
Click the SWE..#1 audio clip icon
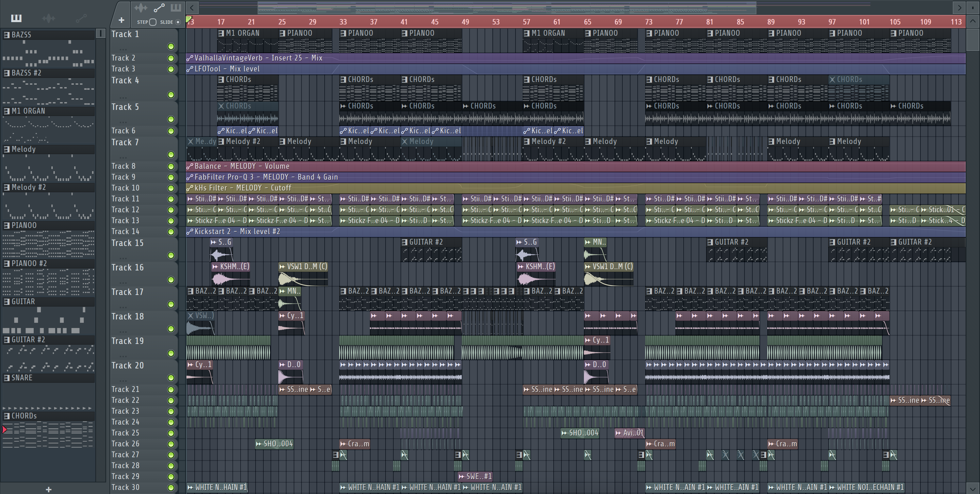461,477
